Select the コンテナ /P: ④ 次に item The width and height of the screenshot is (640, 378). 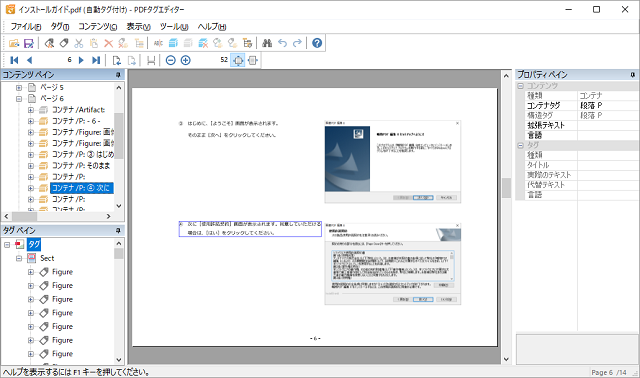pos(82,188)
